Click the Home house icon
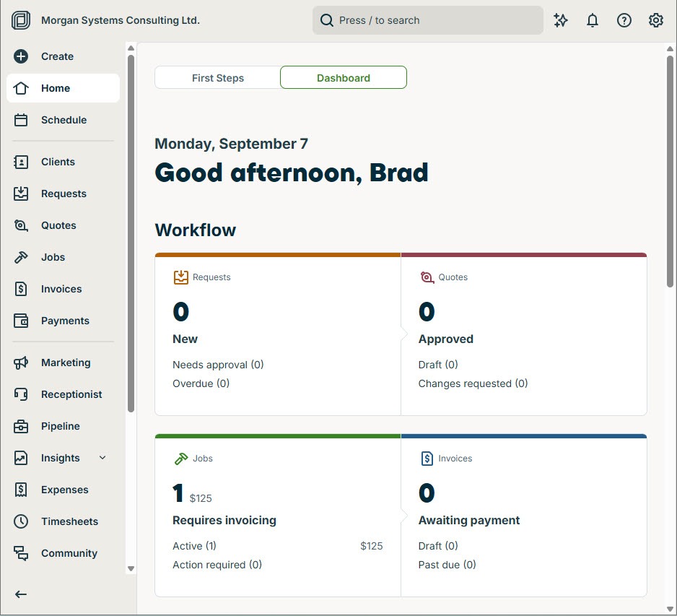 coord(21,88)
